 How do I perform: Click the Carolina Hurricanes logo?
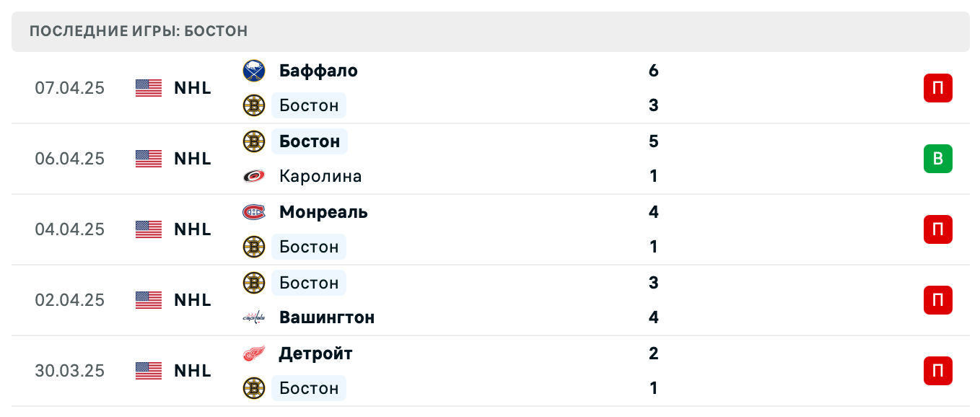coord(254,176)
